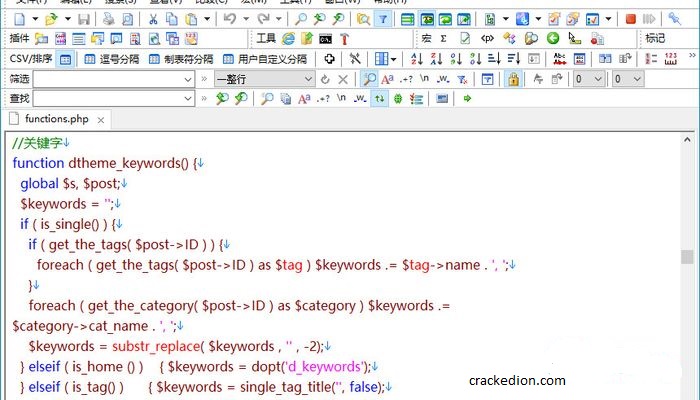The width and height of the screenshot is (700, 400).
Task: Toggle escape sequence \n in filter bar
Action: [x=425, y=79]
